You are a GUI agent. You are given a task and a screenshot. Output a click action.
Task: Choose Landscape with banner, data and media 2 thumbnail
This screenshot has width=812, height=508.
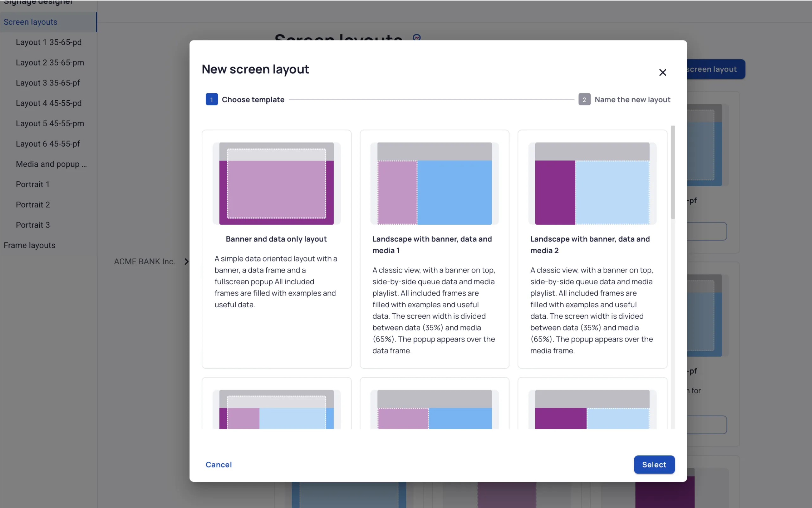click(592, 184)
